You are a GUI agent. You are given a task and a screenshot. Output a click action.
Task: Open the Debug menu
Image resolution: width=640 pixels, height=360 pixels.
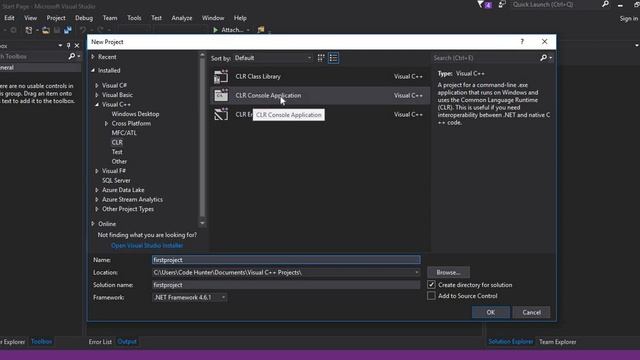pyautogui.click(x=84, y=18)
